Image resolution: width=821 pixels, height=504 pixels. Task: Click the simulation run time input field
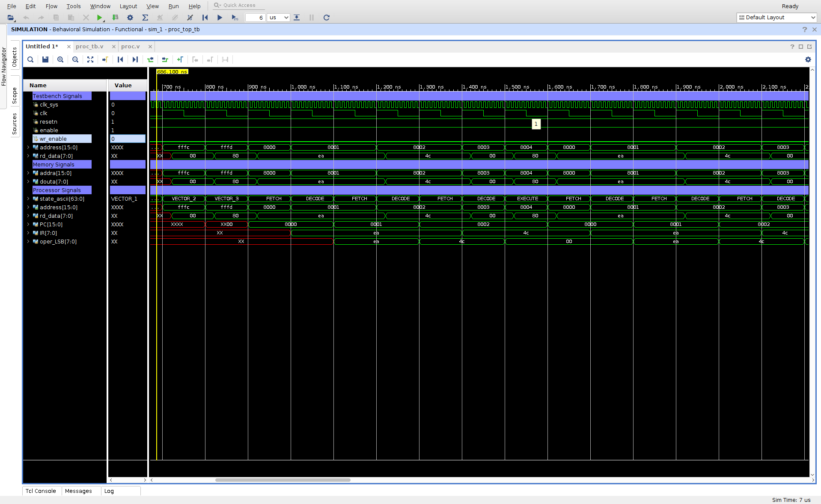point(255,18)
